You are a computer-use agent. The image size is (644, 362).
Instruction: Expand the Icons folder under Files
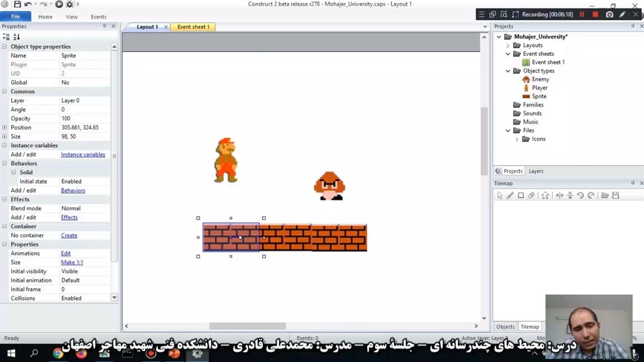pos(517,139)
